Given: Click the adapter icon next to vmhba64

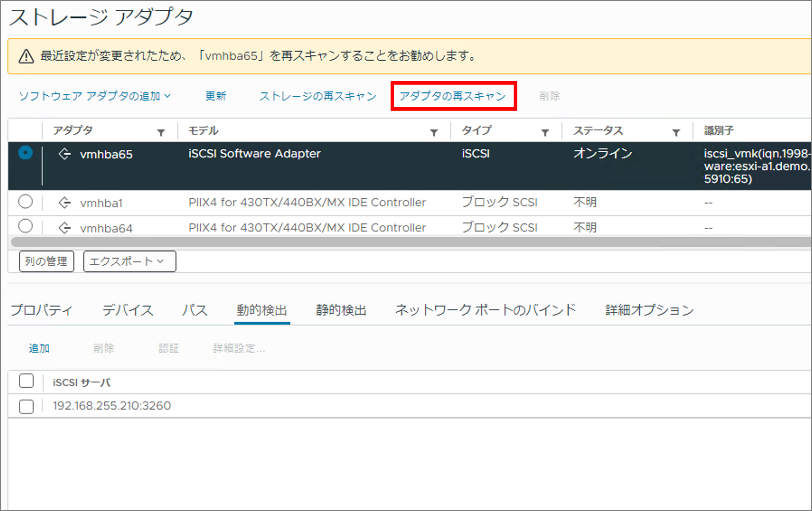Looking at the screenshot, I should pyautogui.click(x=65, y=228).
